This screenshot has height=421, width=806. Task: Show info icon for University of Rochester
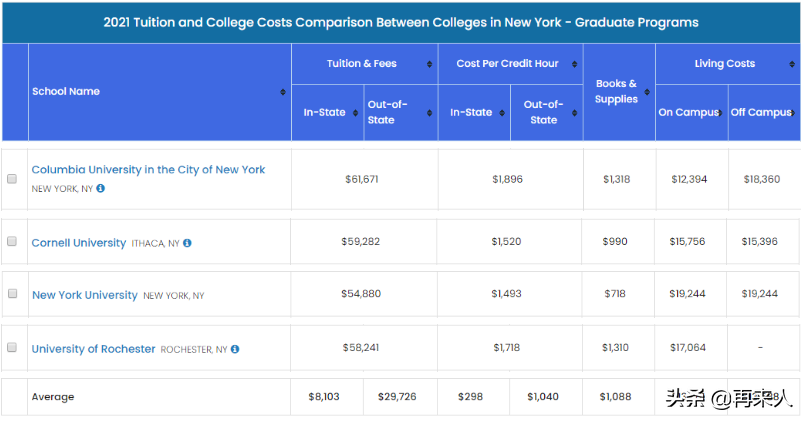[235, 350]
